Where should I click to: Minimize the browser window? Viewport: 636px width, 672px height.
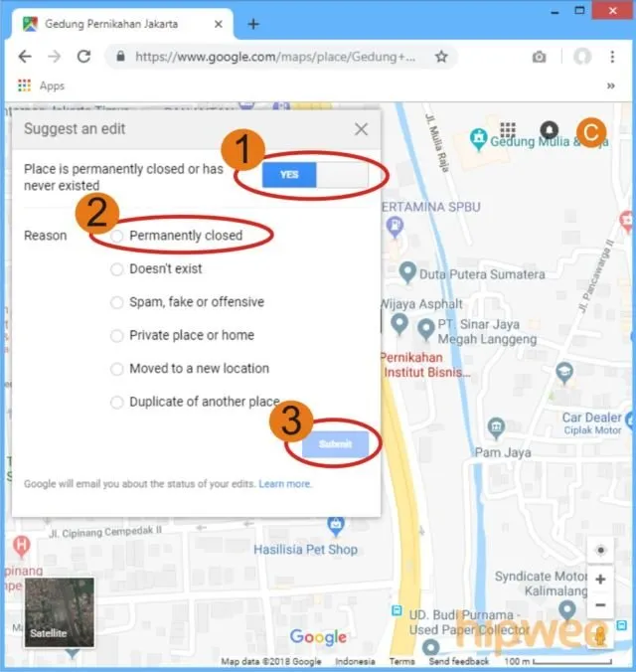(555, 12)
